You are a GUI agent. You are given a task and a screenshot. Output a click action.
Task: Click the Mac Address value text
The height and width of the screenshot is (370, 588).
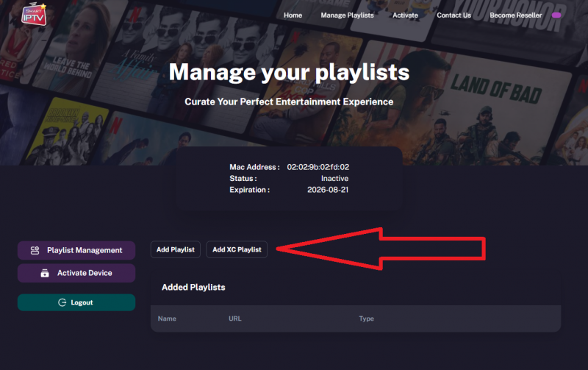coord(318,167)
